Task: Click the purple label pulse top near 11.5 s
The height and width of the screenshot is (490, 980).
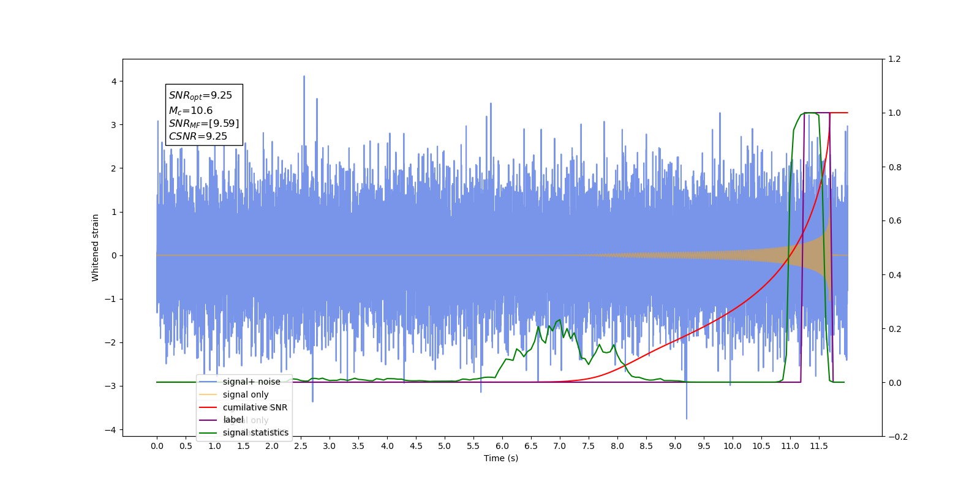Action: coord(816,113)
